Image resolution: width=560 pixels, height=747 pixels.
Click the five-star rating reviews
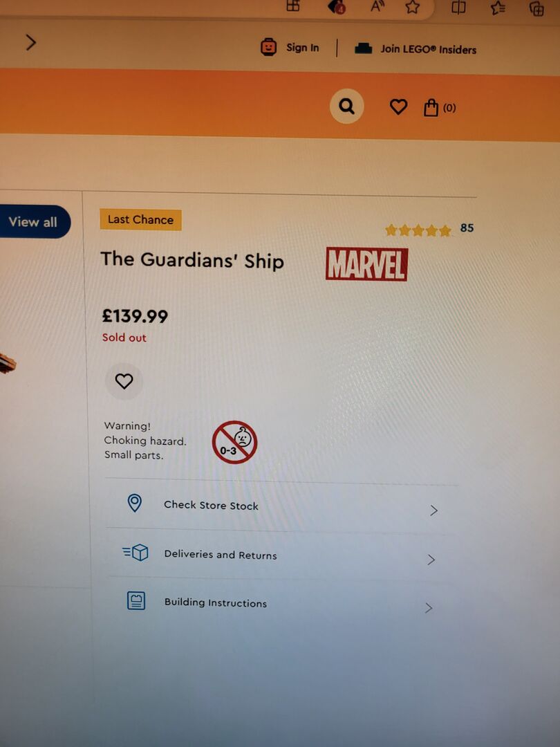click(x=429, y=230)
